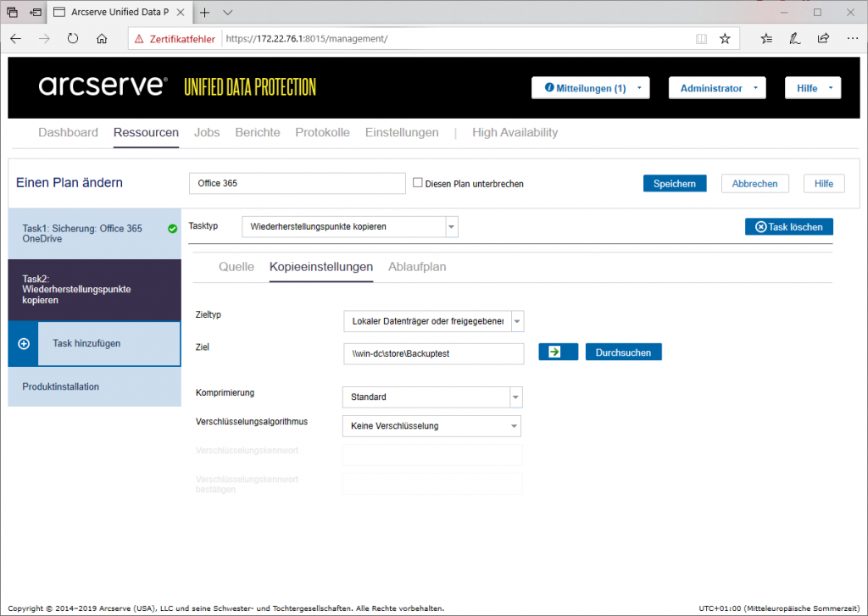The image size is (868, 616).
Task: Expand the Verschlüsselungsalgorithmus dropdown
Action: click(514, 425)
